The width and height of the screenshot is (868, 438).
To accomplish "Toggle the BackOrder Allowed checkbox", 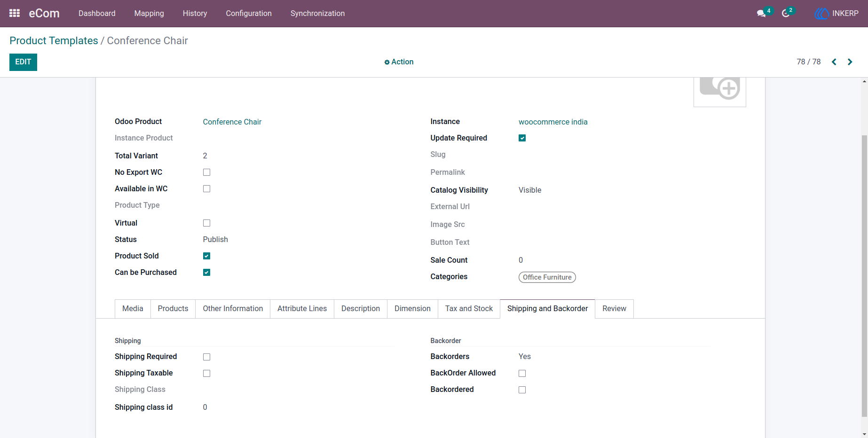I will coord(522,374).
